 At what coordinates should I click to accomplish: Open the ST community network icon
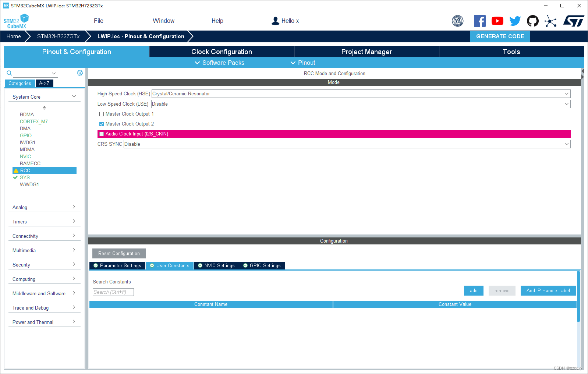(550, 21)
